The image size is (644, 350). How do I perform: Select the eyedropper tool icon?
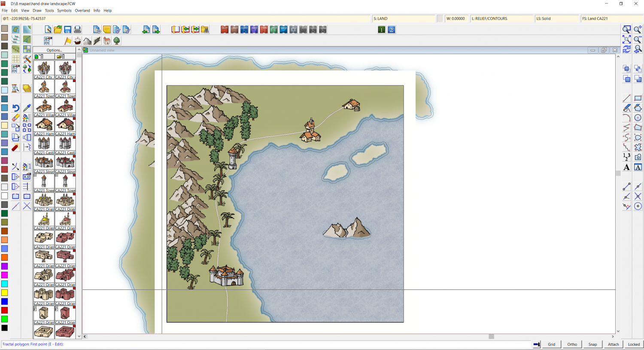point(27,108)
